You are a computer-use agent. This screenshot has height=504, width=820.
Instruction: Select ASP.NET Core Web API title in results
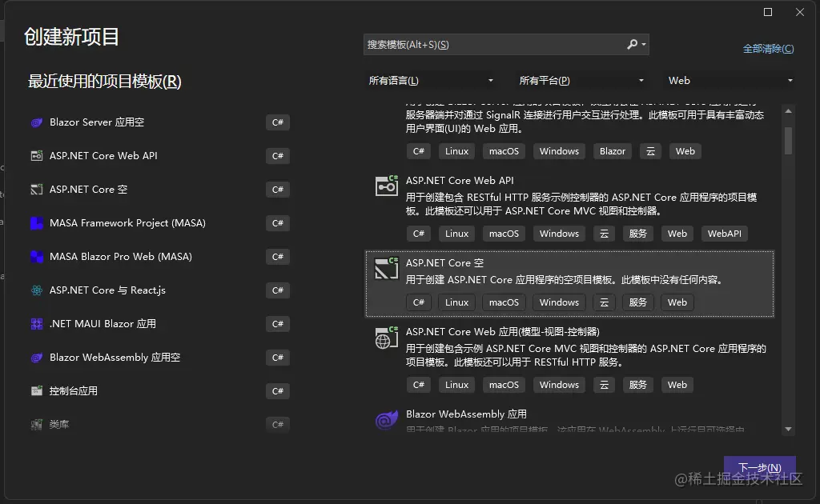(460, 181)
